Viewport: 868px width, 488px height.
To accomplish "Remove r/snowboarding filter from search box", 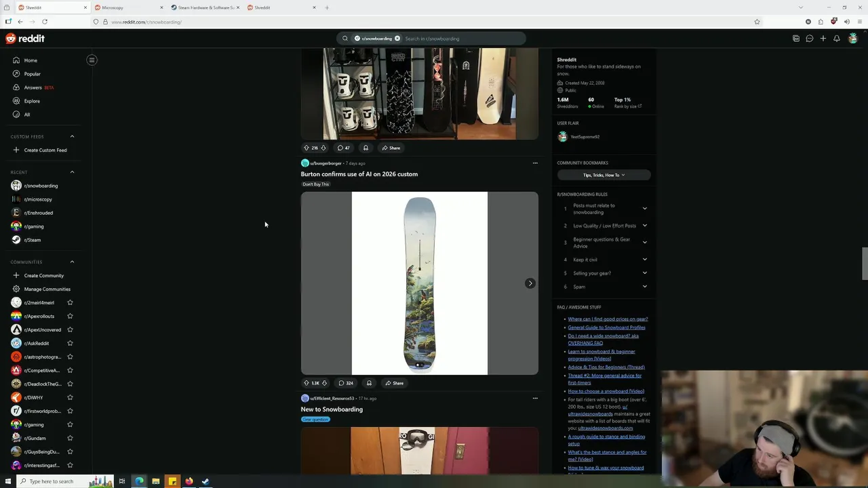I will pos(397,39).
